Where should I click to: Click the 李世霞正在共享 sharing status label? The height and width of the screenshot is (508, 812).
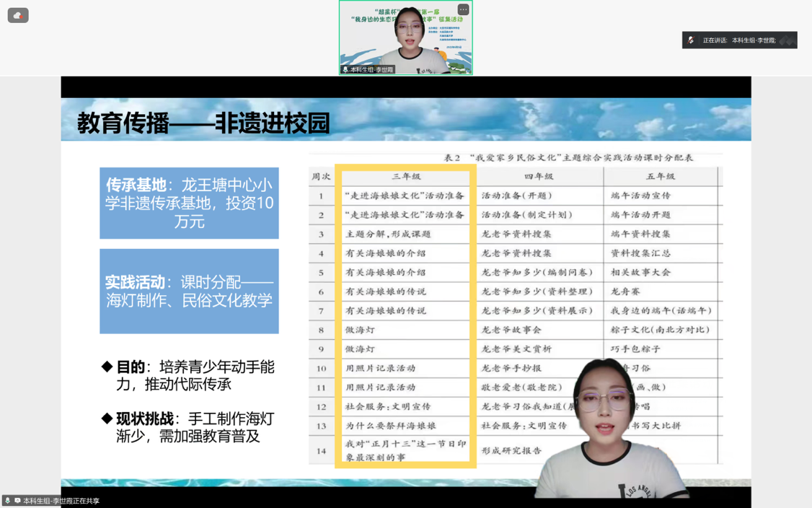pos(61,501)
